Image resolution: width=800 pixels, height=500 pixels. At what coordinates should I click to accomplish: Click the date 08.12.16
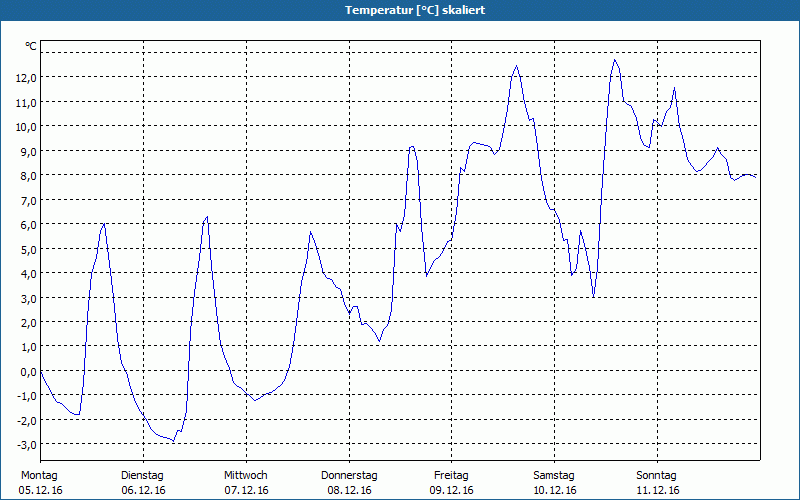349,490
